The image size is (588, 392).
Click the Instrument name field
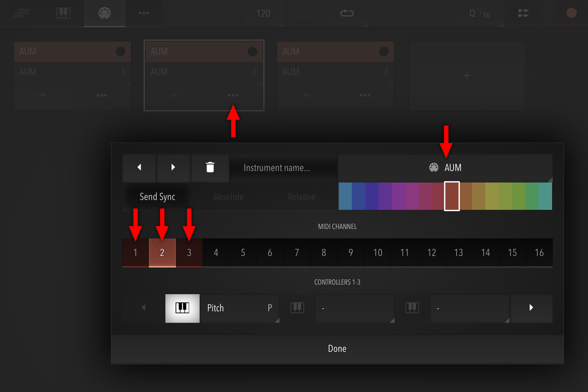pyautogui.click(x=283, y=168)
